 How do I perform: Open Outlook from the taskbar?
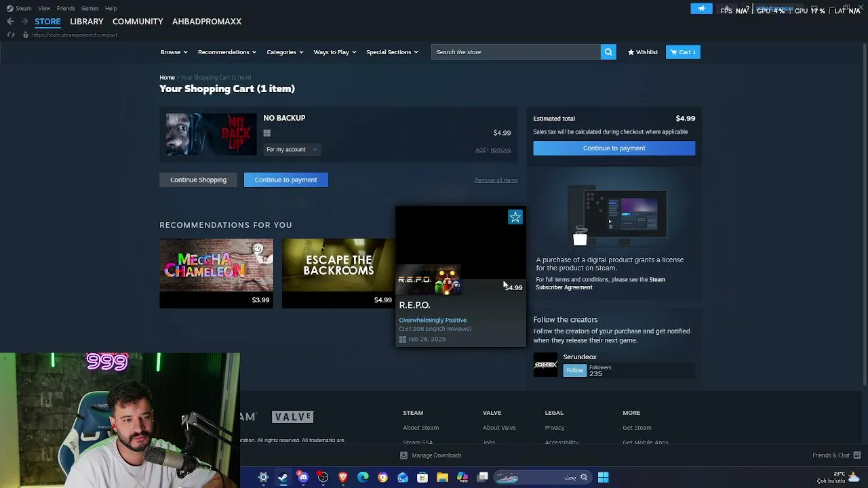tap(403, 477)
